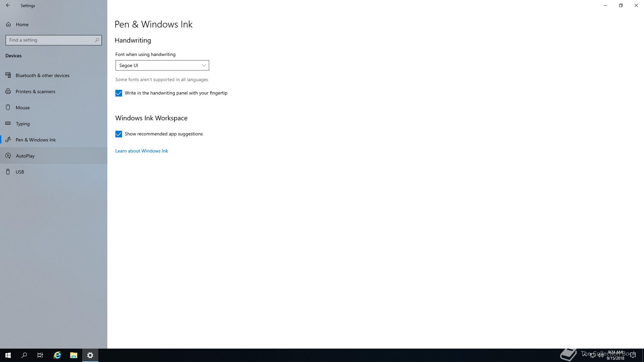Select Printers & scanners page
Viewport: 644px width, 362px height.
tap(54, 92)
